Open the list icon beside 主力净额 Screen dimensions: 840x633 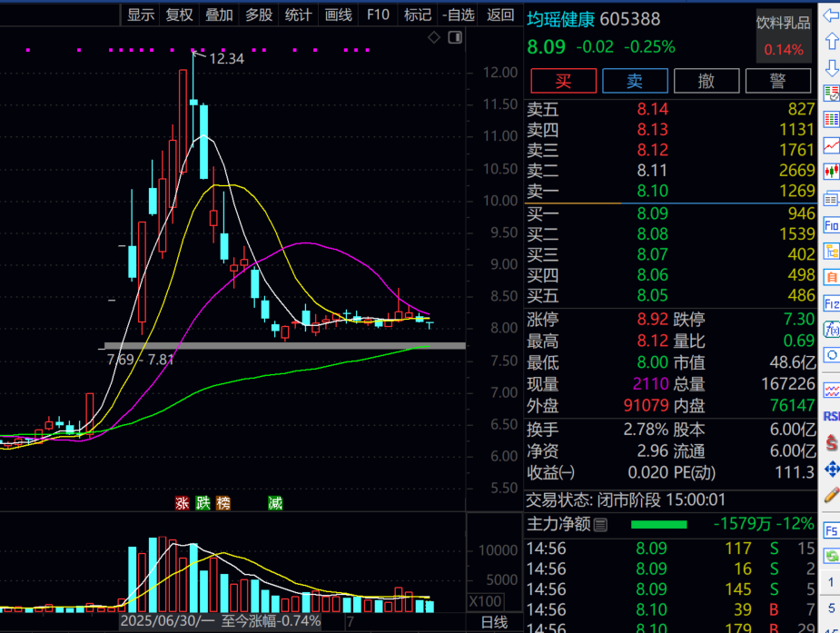click(600, 525)
